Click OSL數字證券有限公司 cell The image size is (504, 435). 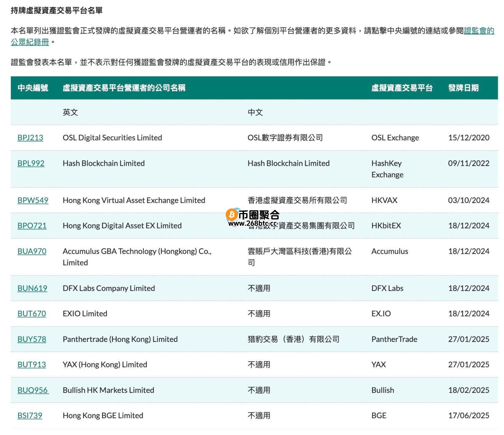click(x=285, y=138)
